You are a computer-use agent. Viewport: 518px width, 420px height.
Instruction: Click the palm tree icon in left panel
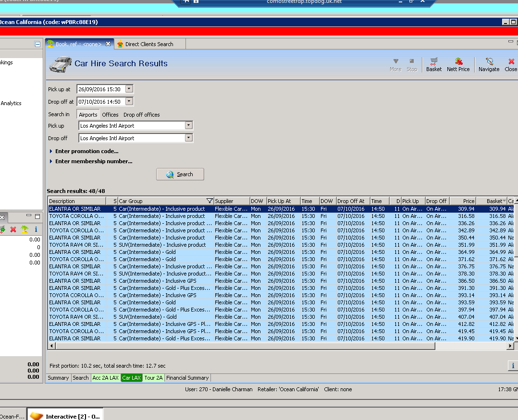(24, 229)
